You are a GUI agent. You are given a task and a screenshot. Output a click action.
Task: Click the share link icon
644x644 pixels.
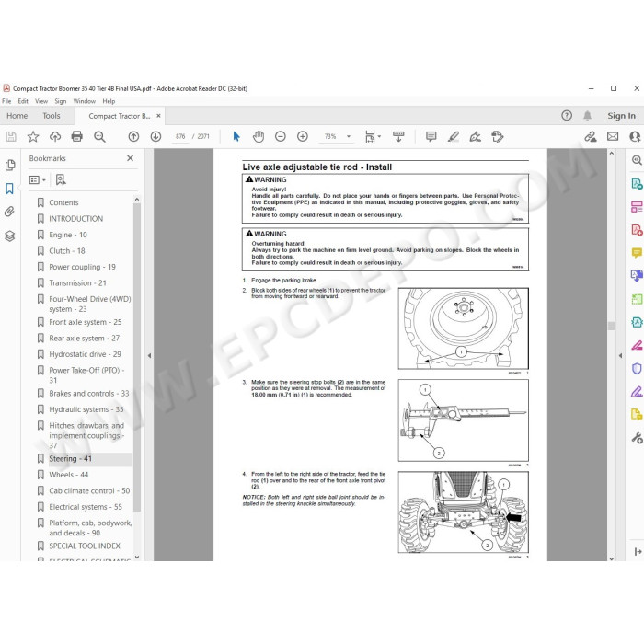[591, 136]
